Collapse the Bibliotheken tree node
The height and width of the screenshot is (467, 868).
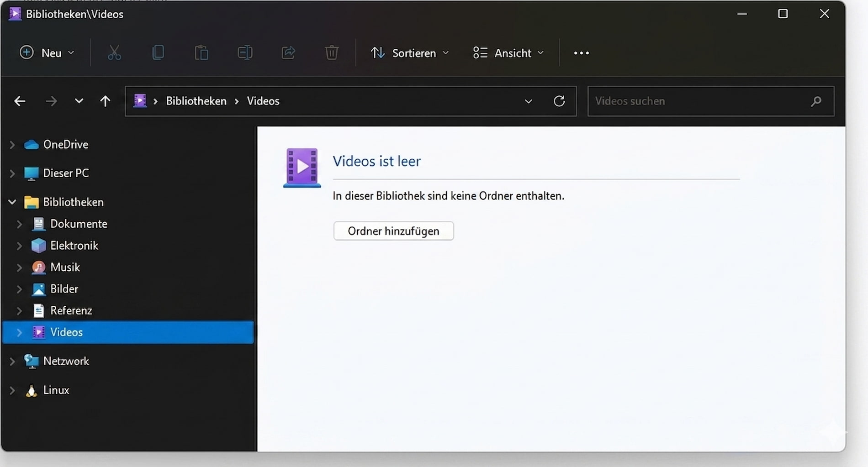[x=12, y=202]
